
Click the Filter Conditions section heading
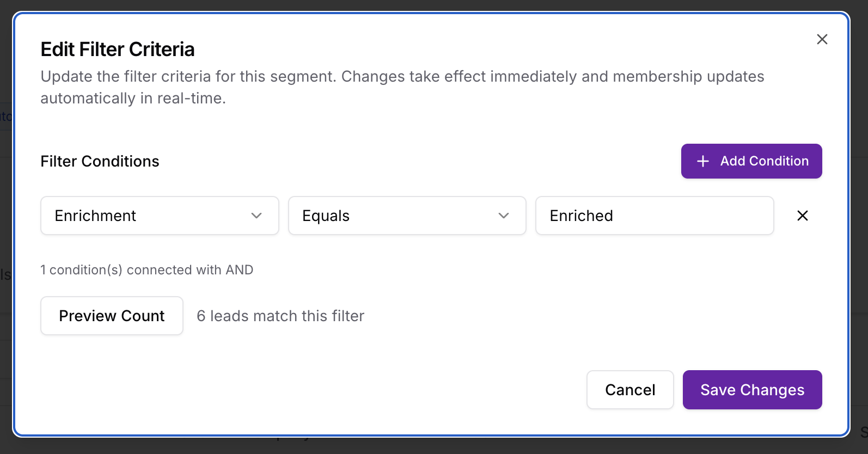[100, 161]
